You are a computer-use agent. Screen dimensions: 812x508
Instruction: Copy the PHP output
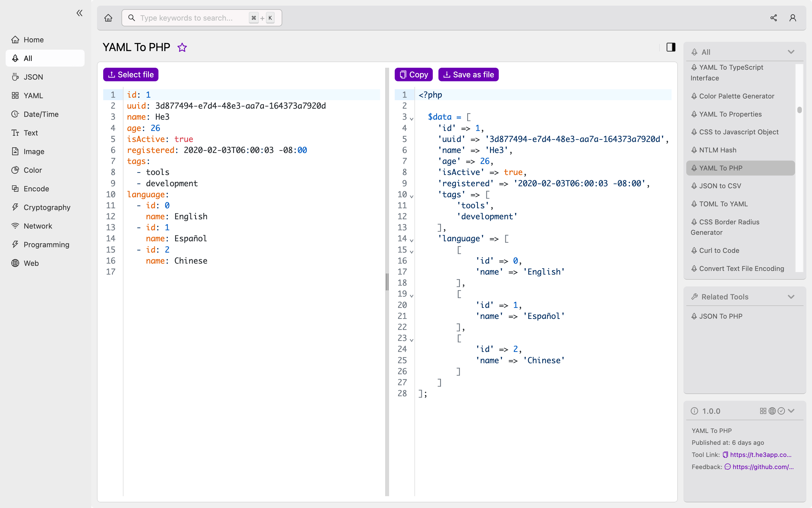pyautogui.click(x=413, y=75)
